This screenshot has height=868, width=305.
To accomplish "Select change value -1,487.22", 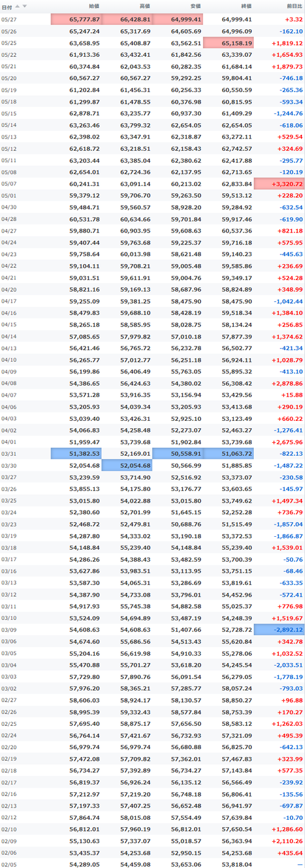I will [289, 467].
